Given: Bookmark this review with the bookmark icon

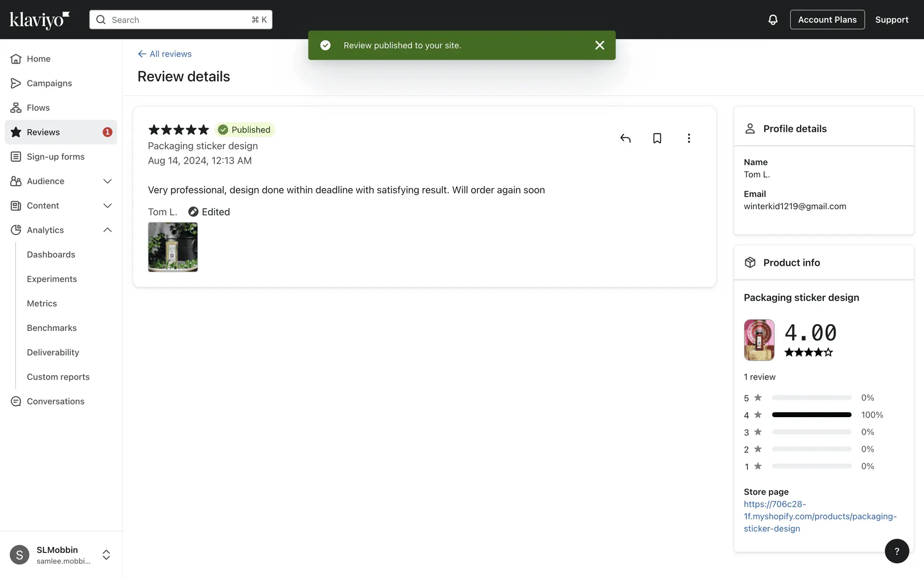Looking at the screenshot, I should coord(657,139).
